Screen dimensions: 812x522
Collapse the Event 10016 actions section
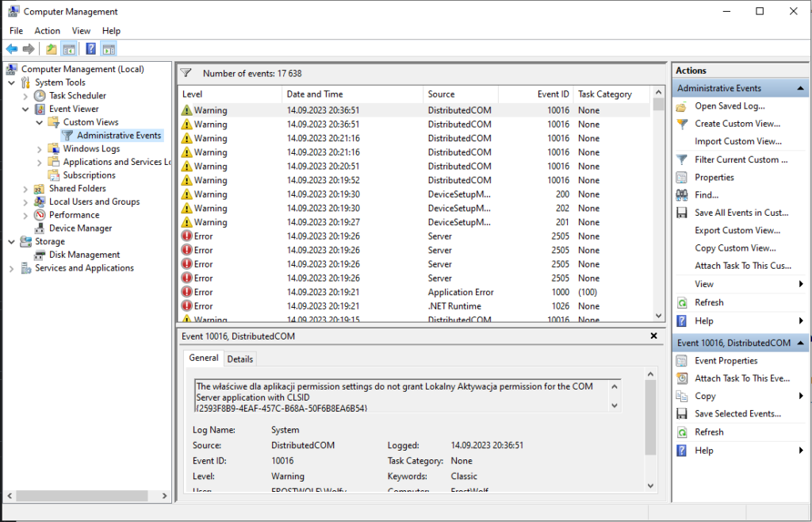pyautogui.click(x=801, y=343)
